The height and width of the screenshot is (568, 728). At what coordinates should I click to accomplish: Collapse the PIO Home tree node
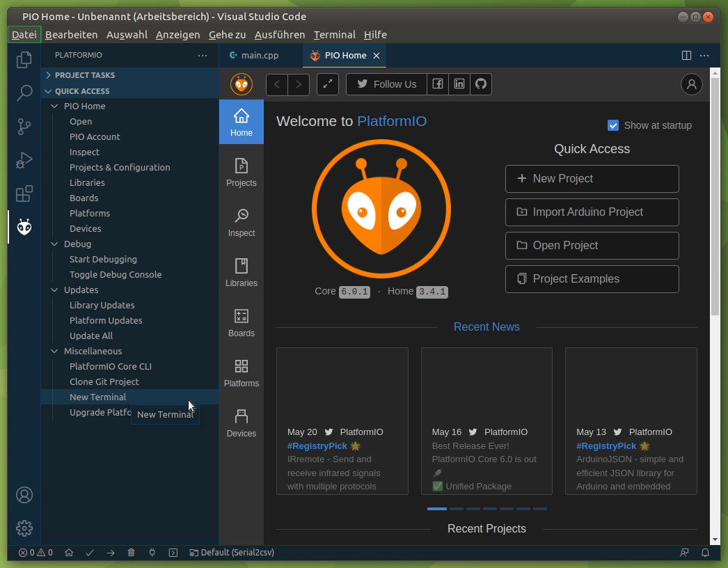[54, 106]
